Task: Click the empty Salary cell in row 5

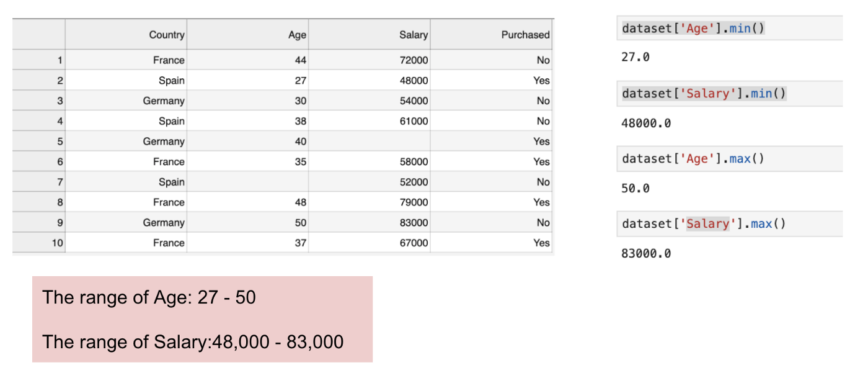Action: [x=370, y=142]
